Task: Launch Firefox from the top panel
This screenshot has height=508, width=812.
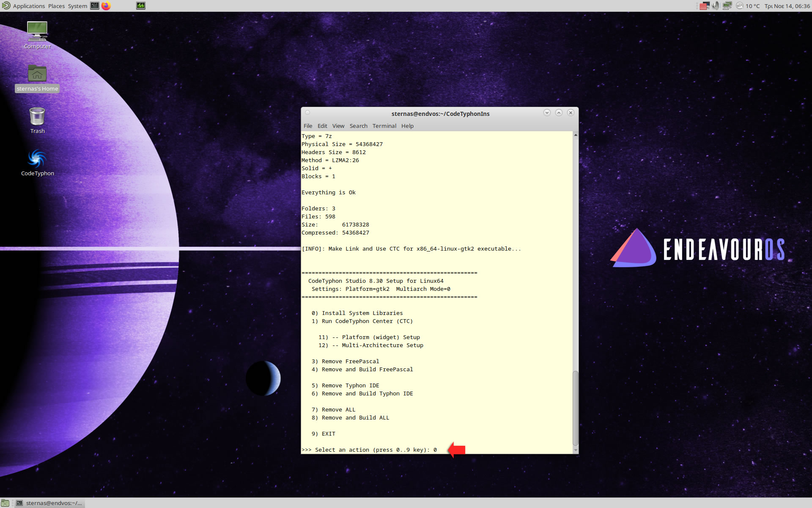Action: click(x=106, y=6)
